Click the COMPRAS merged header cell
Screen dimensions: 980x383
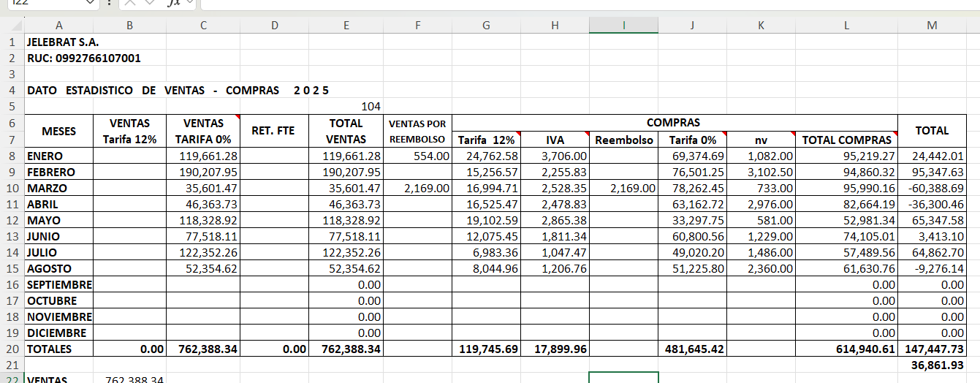(x=673, y=123)
